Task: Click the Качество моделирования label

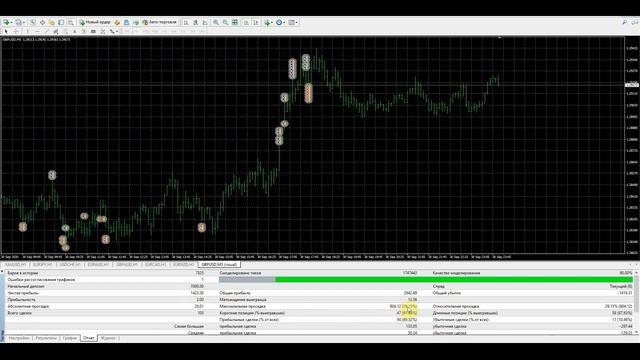Action: [x=456, y=273]
